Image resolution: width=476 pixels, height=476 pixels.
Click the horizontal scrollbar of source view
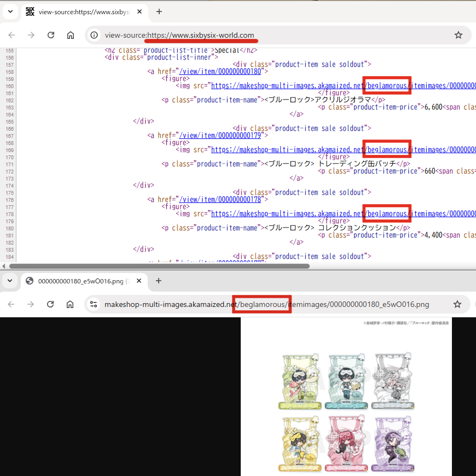159,266
